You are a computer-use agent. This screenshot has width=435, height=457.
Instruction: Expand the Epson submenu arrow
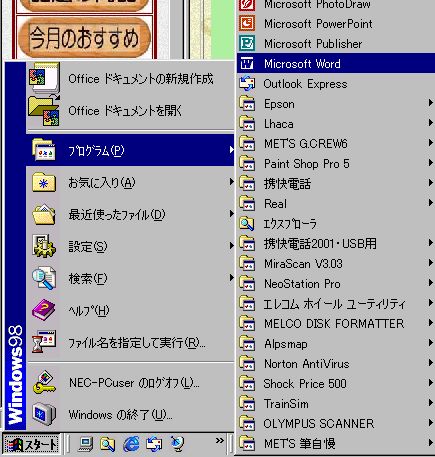(x=431, y=103)
